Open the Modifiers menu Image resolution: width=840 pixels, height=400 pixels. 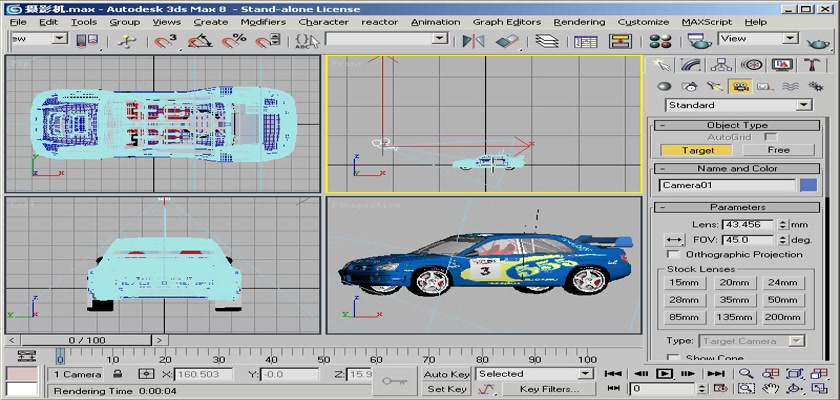[263, 22]
